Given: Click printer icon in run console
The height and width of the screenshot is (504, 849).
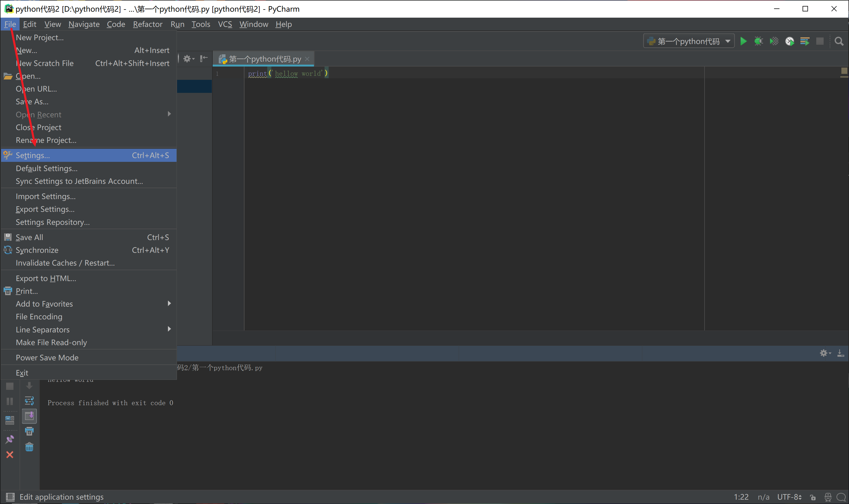Looking at the screenshot, I should pyautogui.click(x=29, y=431).
